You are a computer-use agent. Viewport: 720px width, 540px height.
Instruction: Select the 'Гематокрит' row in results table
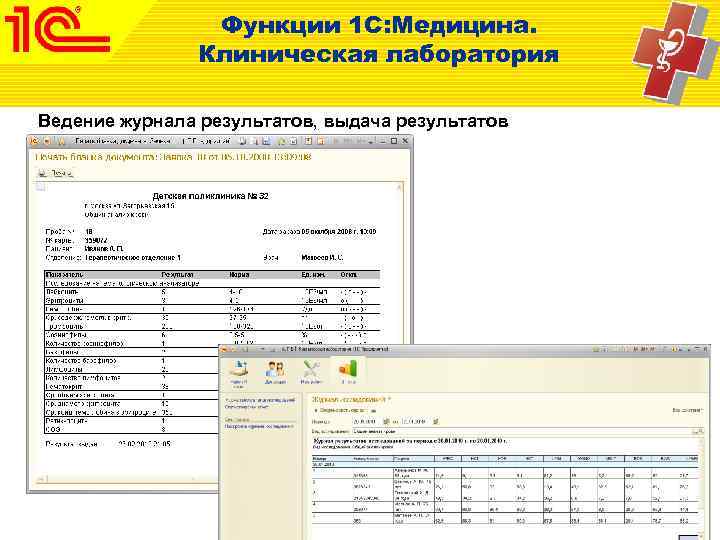131,387
